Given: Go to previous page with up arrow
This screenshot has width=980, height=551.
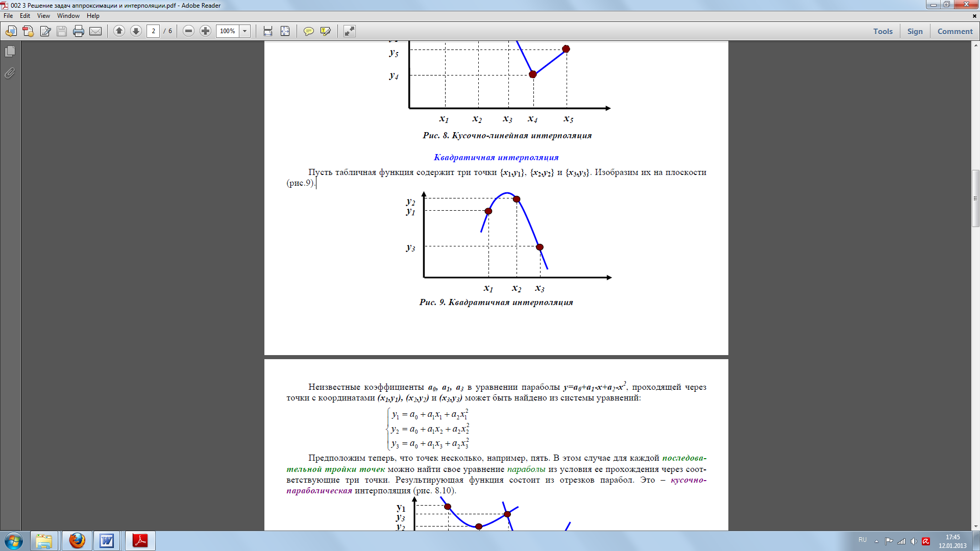Looking at the screenshot, I should (119, 31).
